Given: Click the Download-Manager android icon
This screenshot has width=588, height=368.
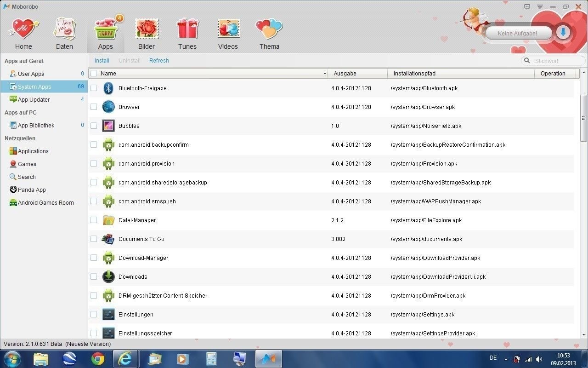Looking at the screenshot, I should (x=108, y=258).
